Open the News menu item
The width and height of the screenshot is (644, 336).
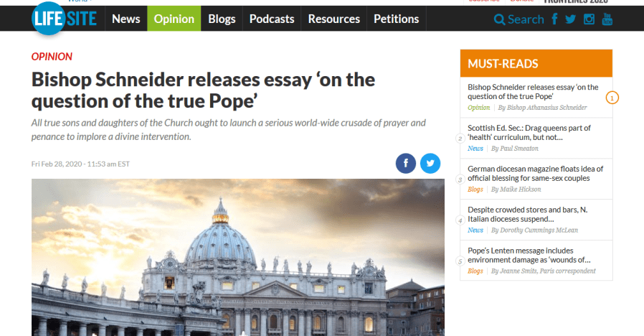(126, 19)
